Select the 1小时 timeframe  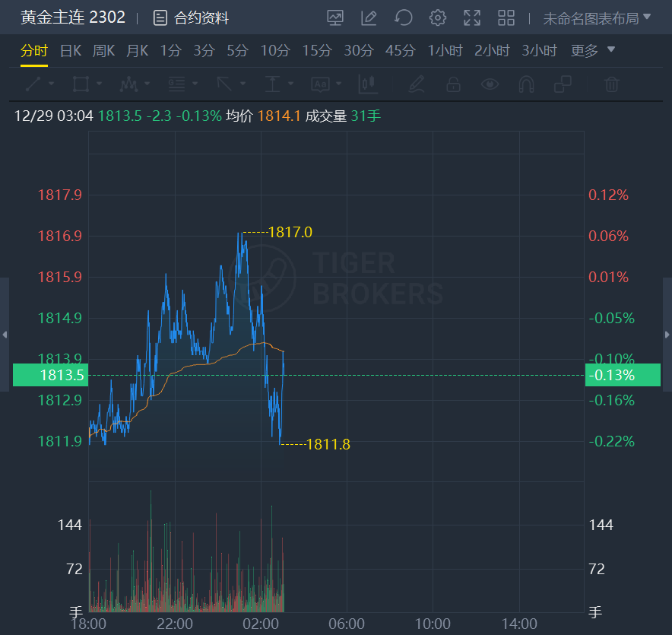(445, 51)
